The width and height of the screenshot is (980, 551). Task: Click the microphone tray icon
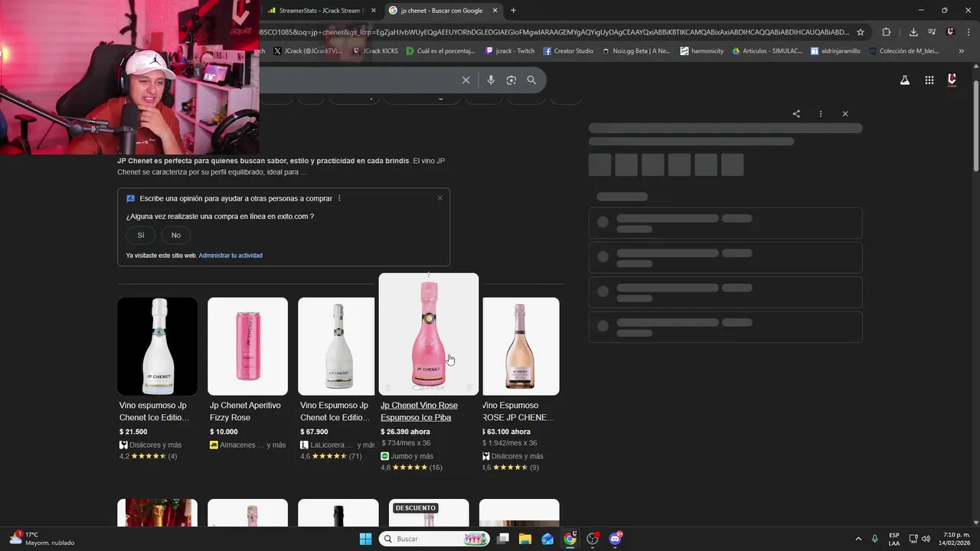point(875,539)
